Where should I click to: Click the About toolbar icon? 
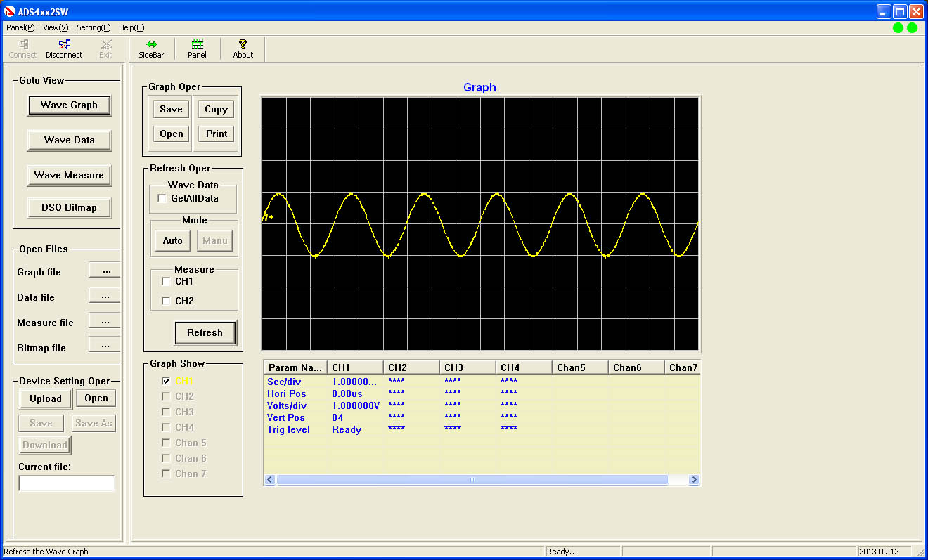tap(243, 48)
